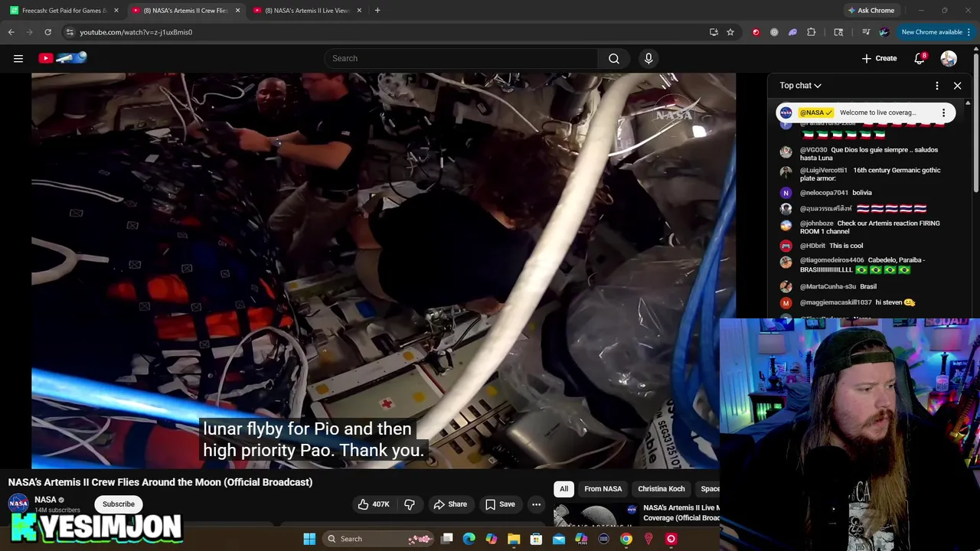The image size is (980, 551).
Task: Switch to the Artemis II Live Views tab
Action: point(306,10)
